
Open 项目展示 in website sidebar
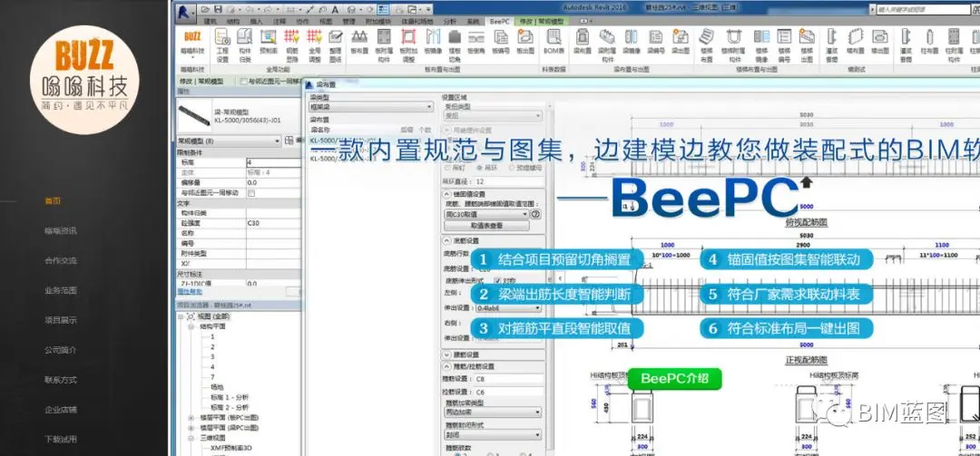click(x=61, y=320)
